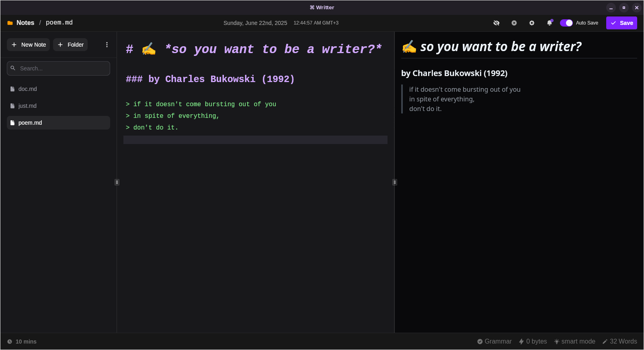
Task: Click the Grammar check status item
Action: coord(494,342)
